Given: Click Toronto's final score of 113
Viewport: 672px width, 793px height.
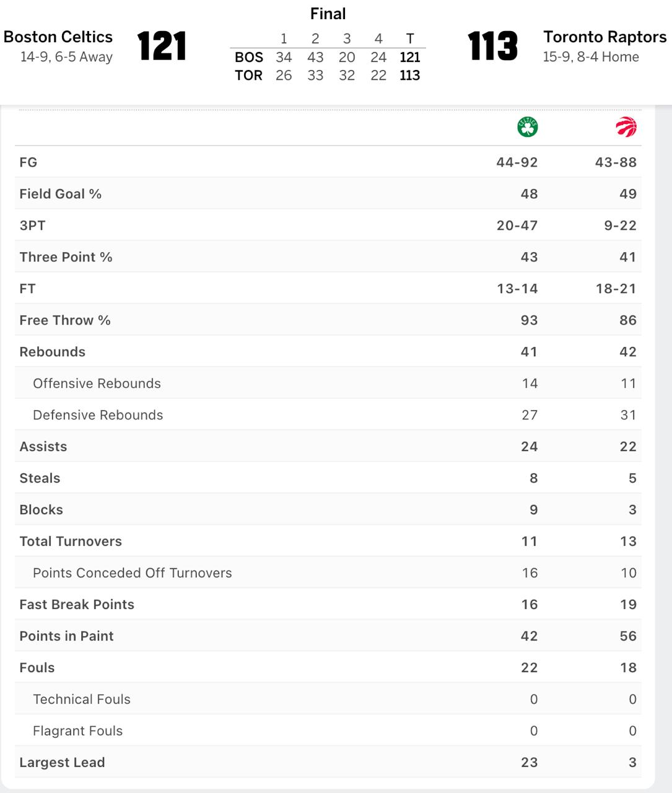Looking at the screenshot, I should (x=492, y=46).
